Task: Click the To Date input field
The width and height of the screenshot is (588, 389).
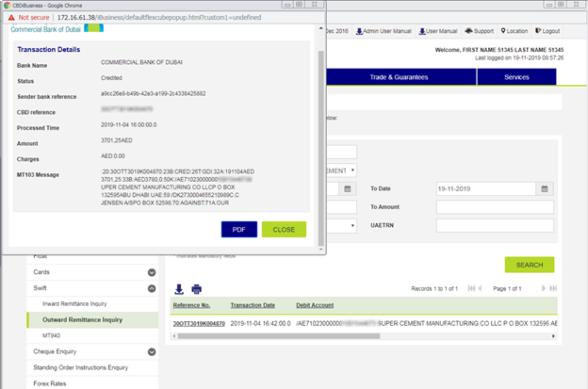Action: 486,189
